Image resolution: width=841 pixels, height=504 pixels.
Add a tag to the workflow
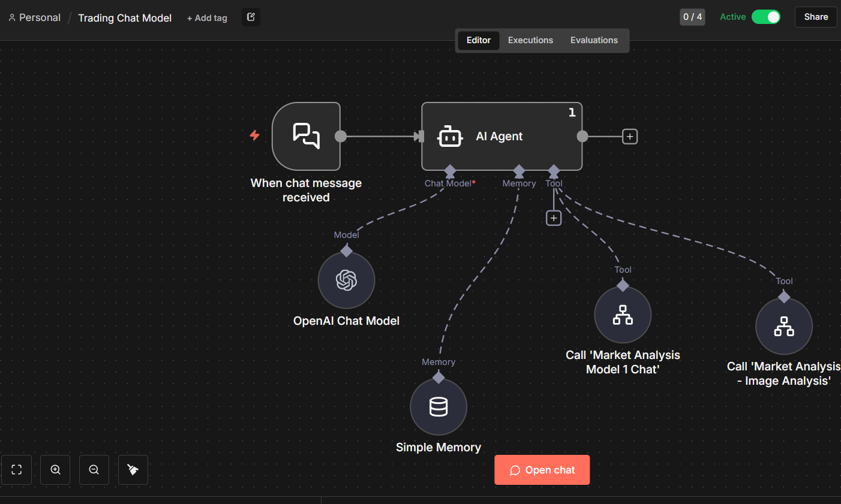click(207, 17)
